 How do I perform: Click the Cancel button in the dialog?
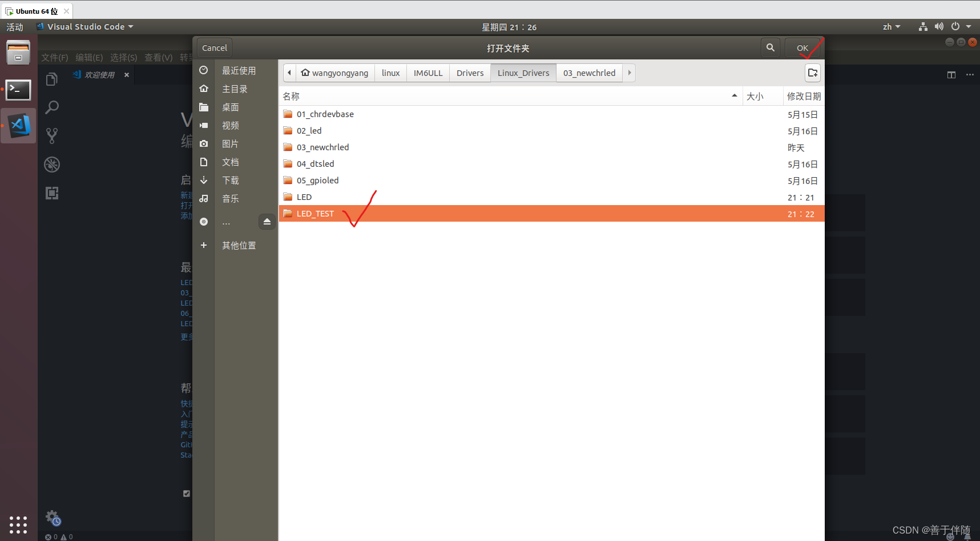[x=215, y=48]
